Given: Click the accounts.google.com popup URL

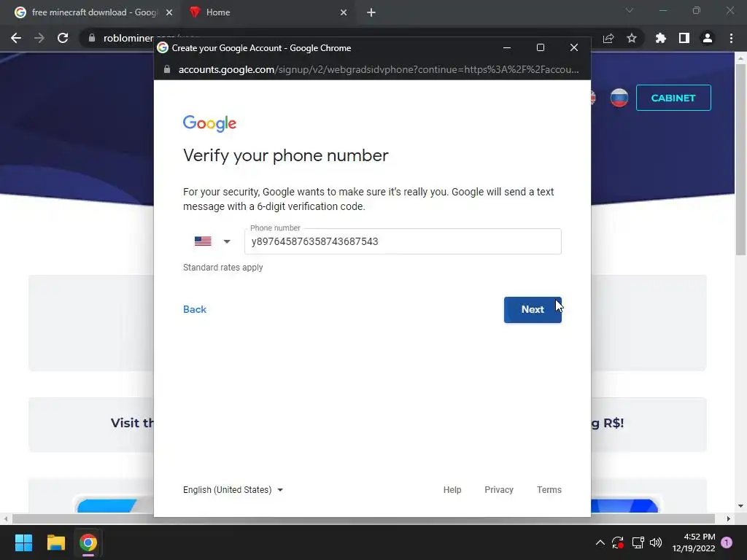Looking at the screenshot, I should point(379,69).
